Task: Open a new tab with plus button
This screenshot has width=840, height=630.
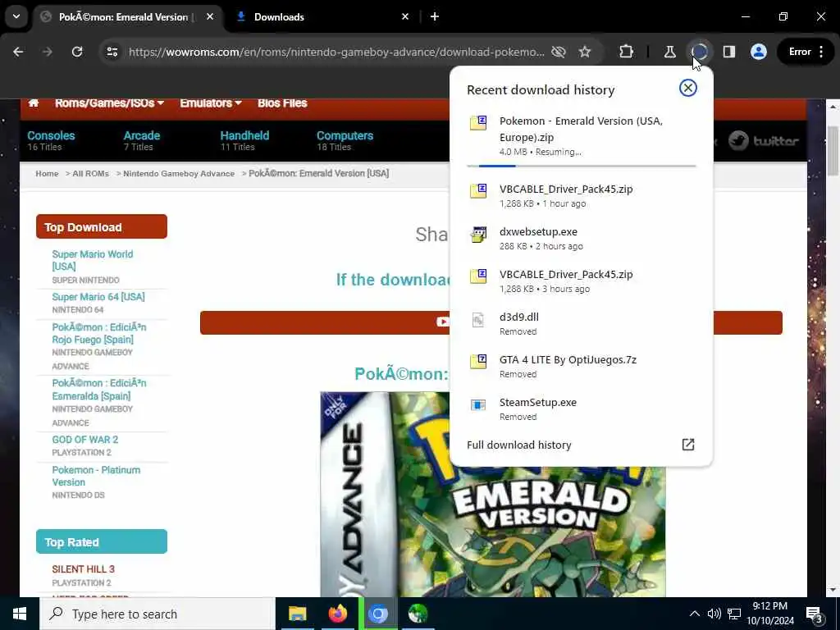Action: (435, 16)
